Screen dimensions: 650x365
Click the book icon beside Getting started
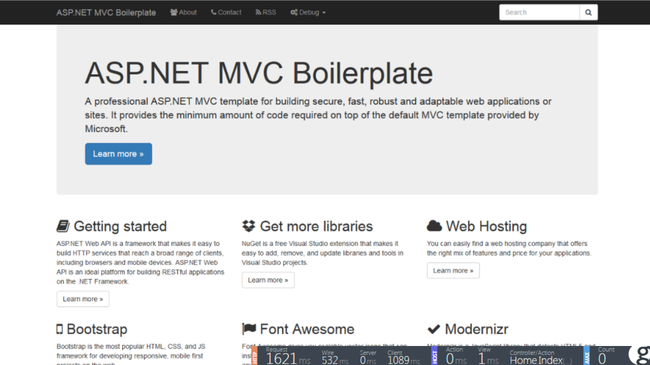click(63, 226)
